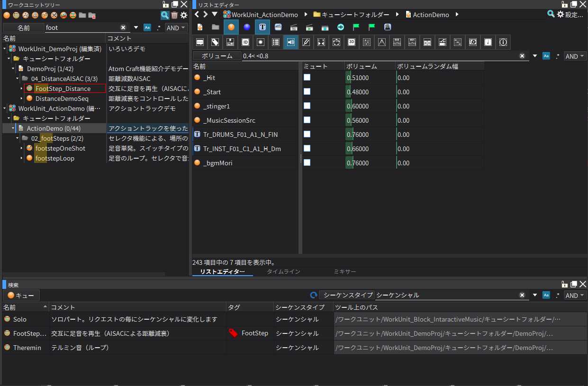Collapse the WorkUnit_DemoProj tree node
The image size is (588, 386).
point(5,49)
